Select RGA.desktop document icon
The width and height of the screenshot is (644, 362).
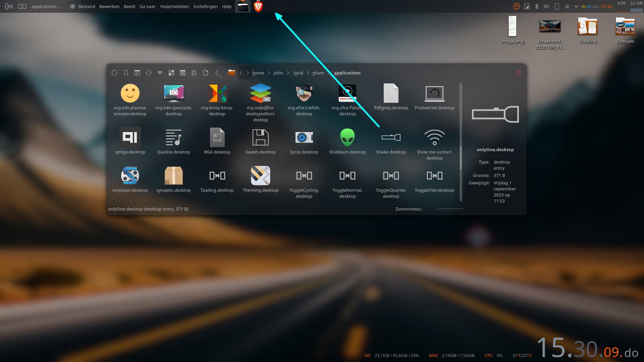tap(217, 137)
